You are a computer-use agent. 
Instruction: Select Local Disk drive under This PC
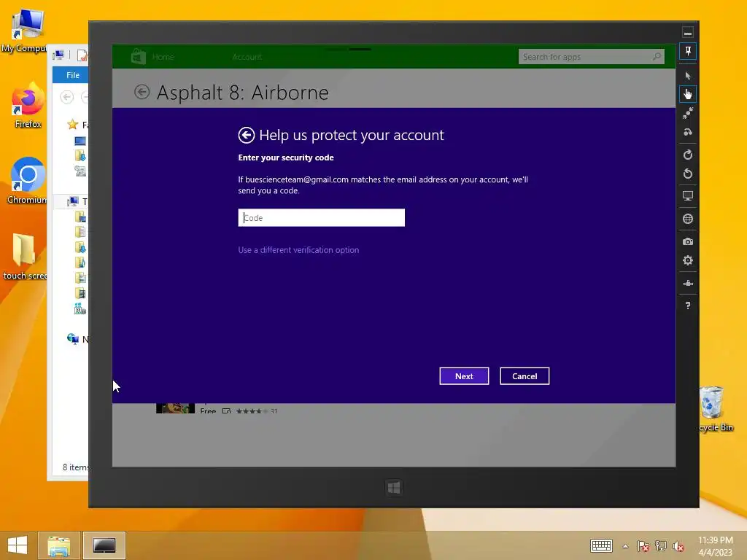80,309
